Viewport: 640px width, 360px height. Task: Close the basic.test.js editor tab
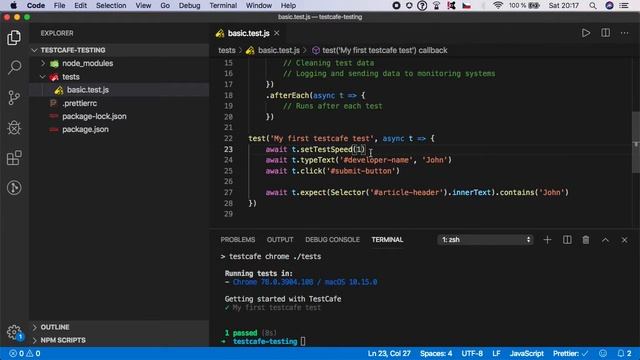pyautogui.click(x=277, y=33)
